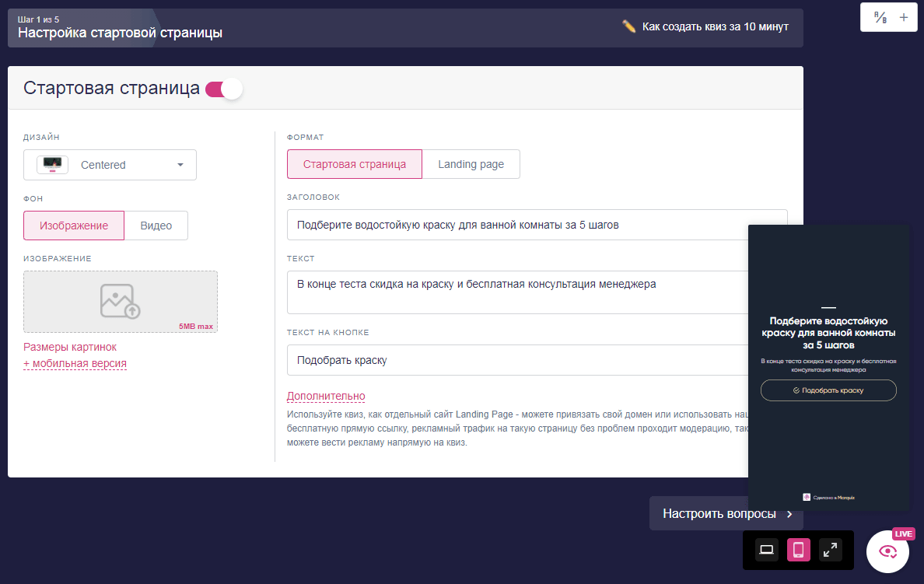Click the plus icon next to A/B
The height and width of the screenshot is (584, 924).
(903, 18)
